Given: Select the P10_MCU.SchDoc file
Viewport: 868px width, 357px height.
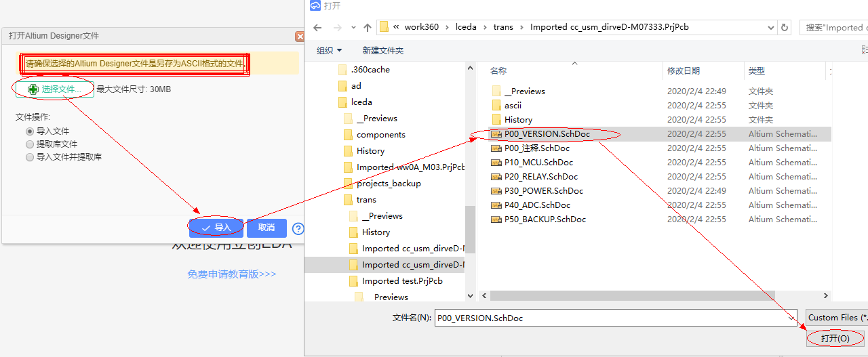Looking at the screenshot, I should pos(538,162).
